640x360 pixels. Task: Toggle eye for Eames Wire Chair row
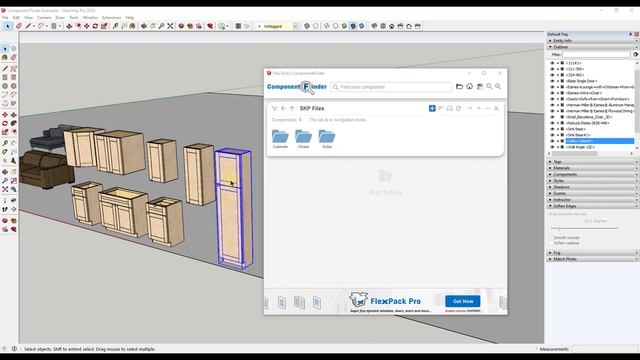(x=552, y=93)
